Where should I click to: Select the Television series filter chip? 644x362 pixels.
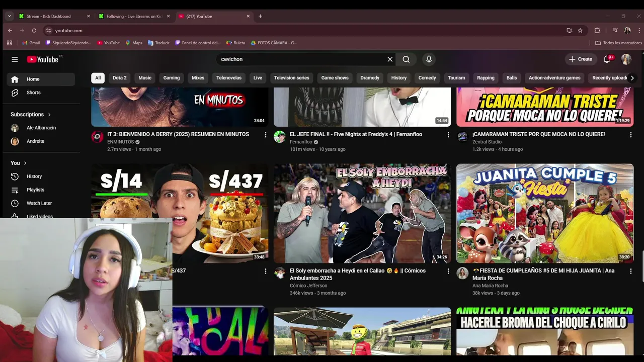pyautogui.click(x=292, y=78)
